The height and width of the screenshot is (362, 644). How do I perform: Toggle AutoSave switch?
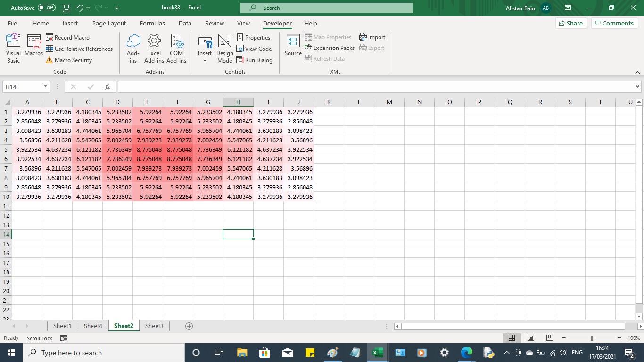click(46, 8)
